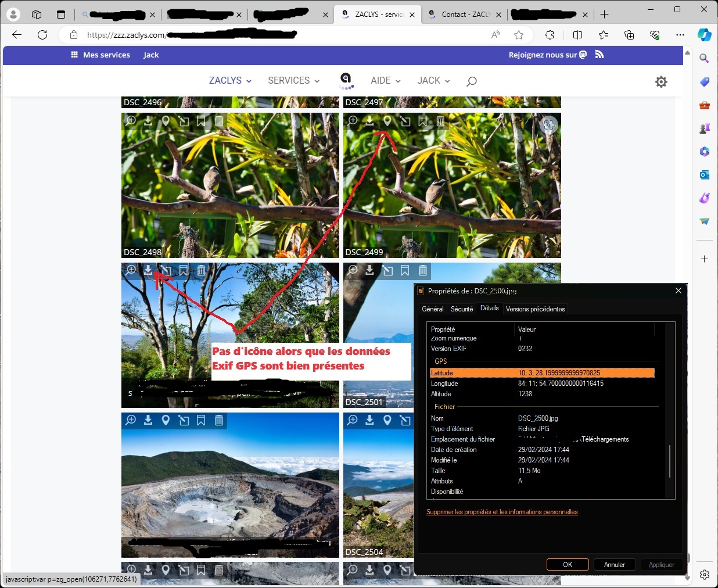Screen dimensions: 718x588
Task: Expand the ZACLYS navigation dropdown
Action: [x=230, y=81]
